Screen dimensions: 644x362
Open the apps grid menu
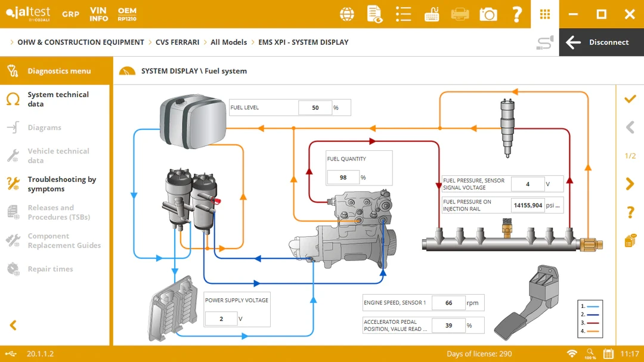coord(544,14)
